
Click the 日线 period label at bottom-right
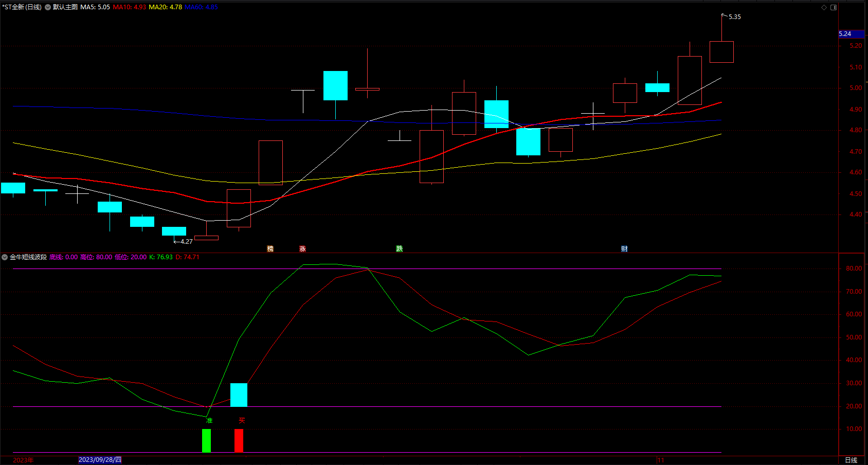pyautogui.click(x=851, y=460)
